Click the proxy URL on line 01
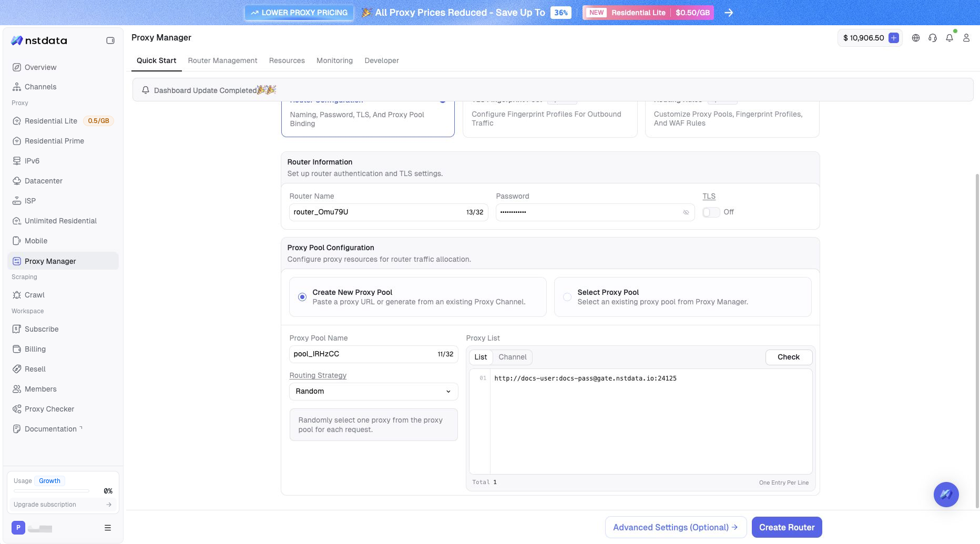 tap(585, 378)
